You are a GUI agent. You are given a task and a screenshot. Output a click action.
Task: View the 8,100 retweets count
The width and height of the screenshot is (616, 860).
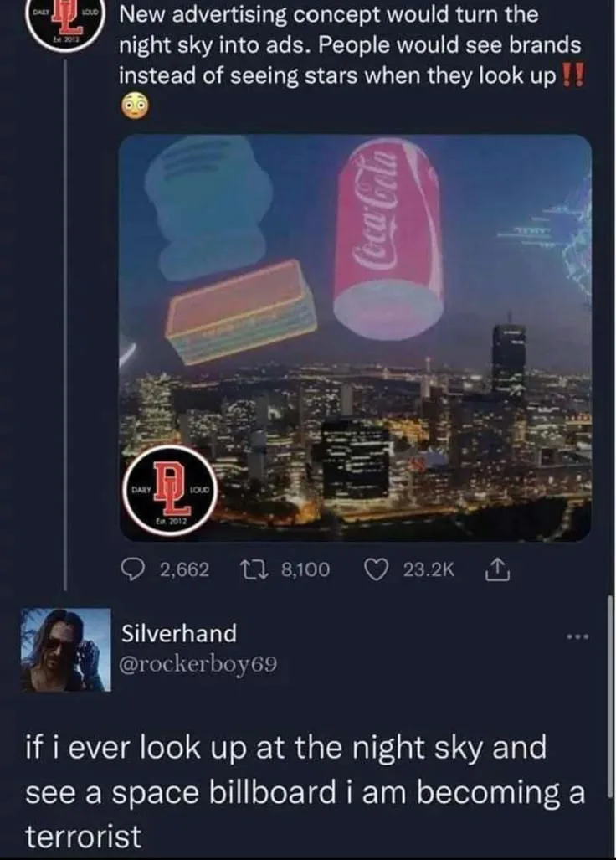[x=305, y=570]
